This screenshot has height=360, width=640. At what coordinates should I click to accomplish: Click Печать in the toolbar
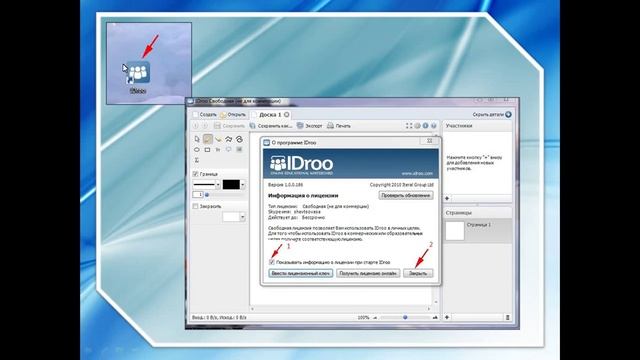pos(339,126)
